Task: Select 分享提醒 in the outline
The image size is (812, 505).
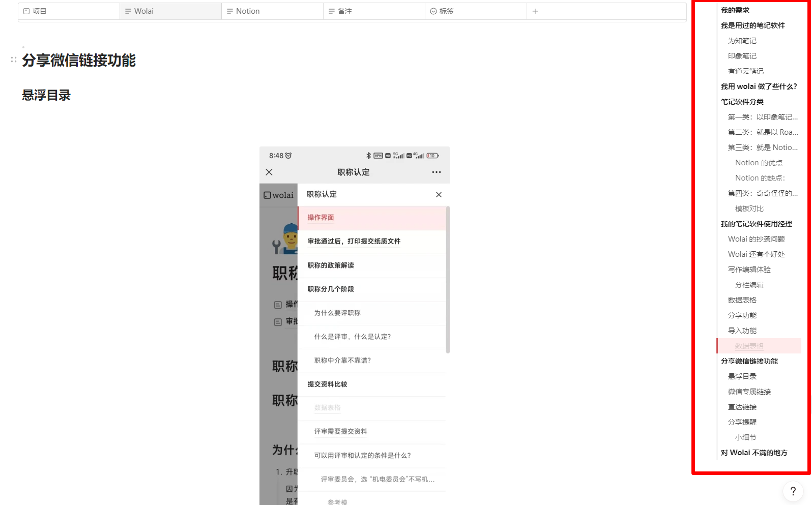Action: point(742,422)
